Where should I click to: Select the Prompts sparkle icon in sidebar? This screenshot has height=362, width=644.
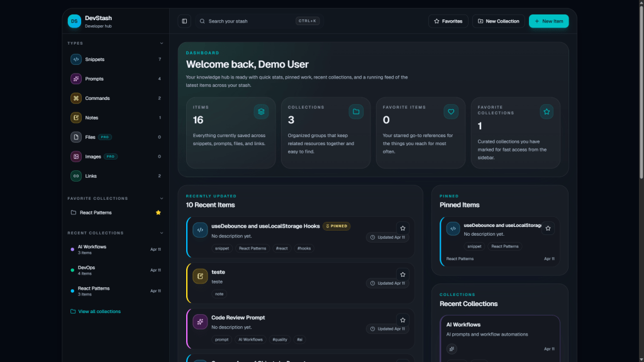[x=76, y=79]
